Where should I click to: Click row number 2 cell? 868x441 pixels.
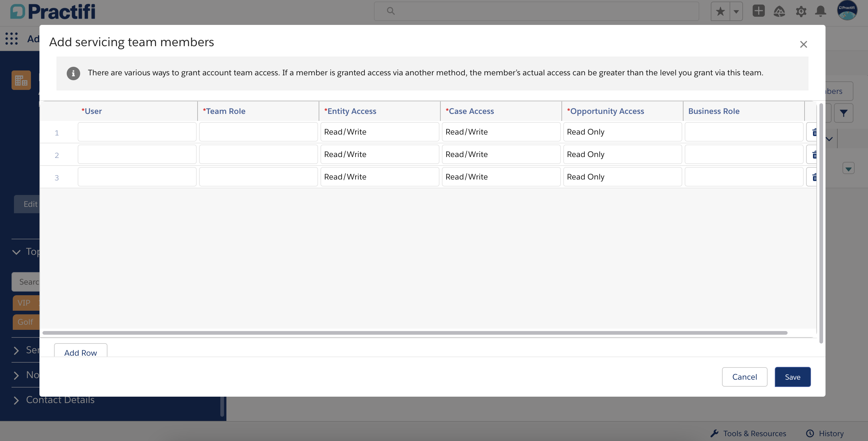point(57,155)
